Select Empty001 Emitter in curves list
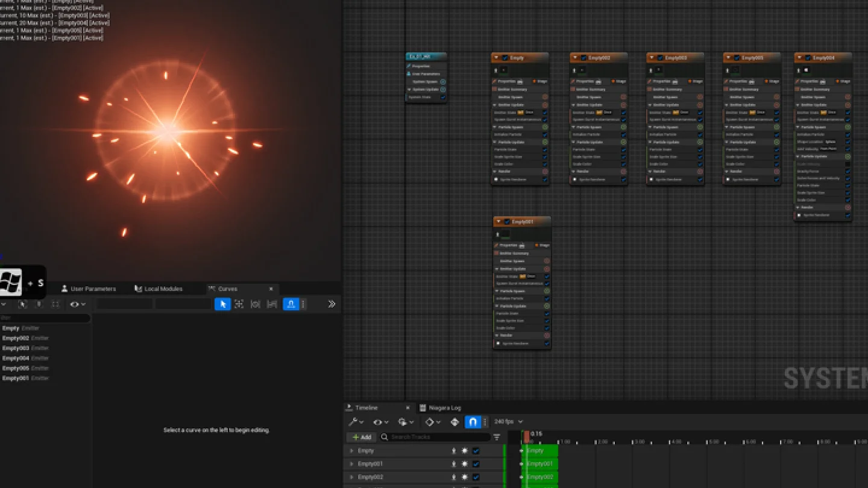 point(25,378)
